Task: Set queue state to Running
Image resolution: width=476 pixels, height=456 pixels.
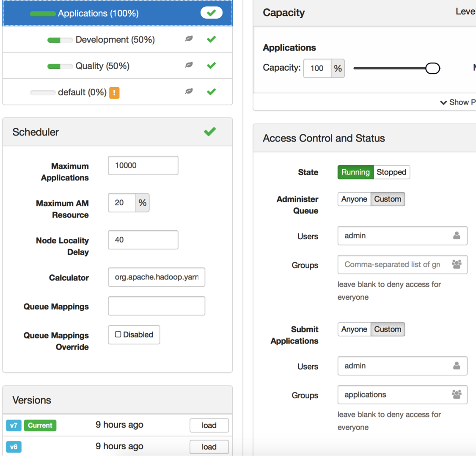Action: tap(355, 172)
